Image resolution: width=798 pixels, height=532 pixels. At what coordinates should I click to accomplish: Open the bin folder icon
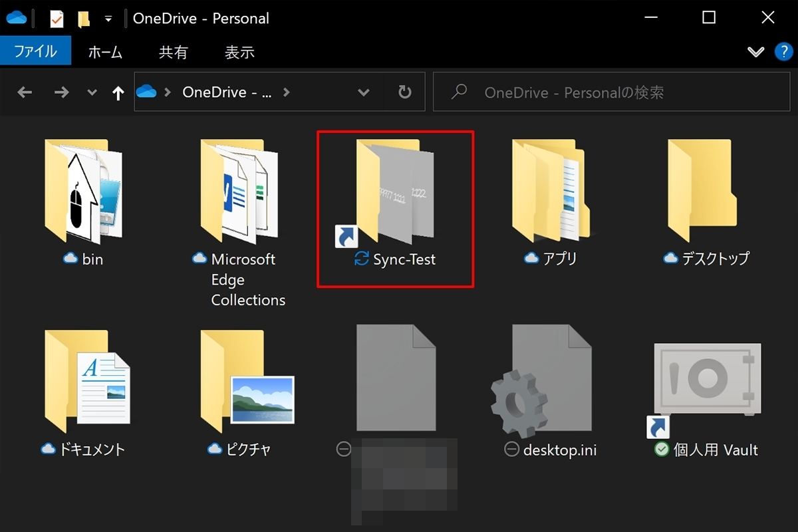(x=83, y=192)
